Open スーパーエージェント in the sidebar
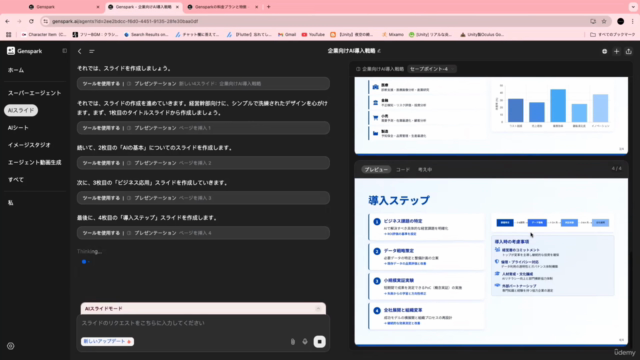640x360 pixels. pyautogui.click(x=34, y=93)
